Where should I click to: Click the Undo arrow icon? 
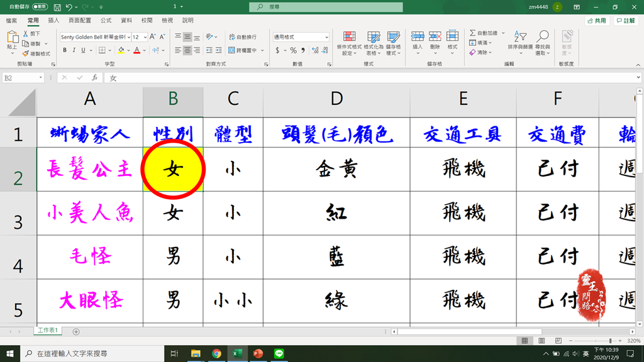pos(69,7)
